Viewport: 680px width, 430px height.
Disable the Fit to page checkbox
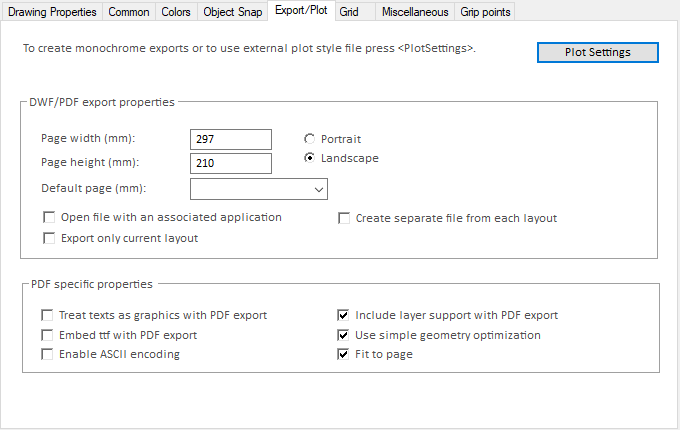pyautogui.click(x=343, y=354)
